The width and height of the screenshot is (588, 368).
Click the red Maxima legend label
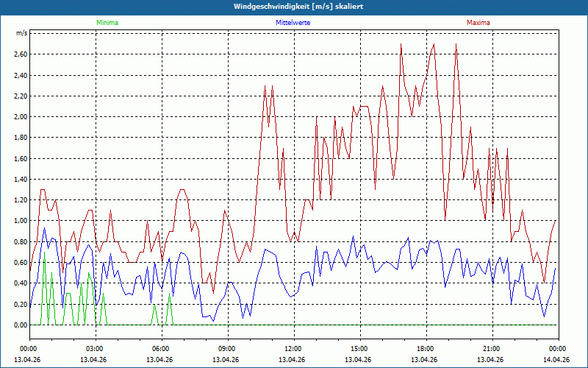pyautogui.click(x=478, y=23)
